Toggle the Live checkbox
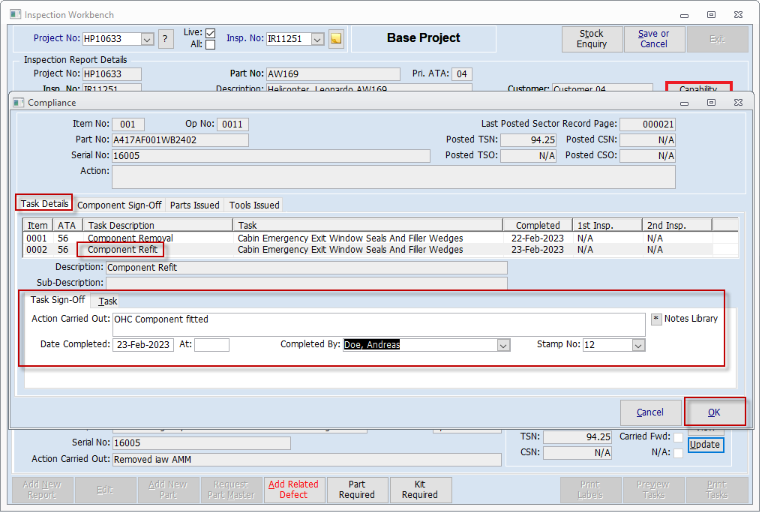Image resolution: width=760 pixels, height=512 pixels. click(210, 33)
